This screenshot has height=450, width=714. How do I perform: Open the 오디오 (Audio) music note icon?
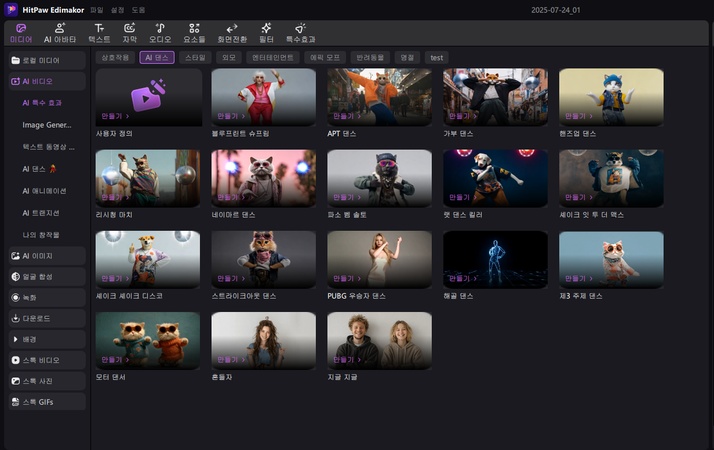pyautogui.click(x=160, y=28)
